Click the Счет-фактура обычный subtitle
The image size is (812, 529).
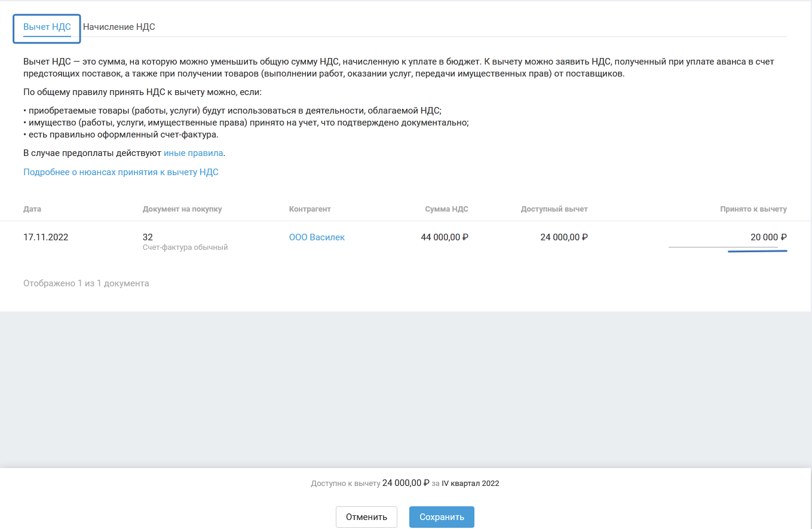(185, 247)
